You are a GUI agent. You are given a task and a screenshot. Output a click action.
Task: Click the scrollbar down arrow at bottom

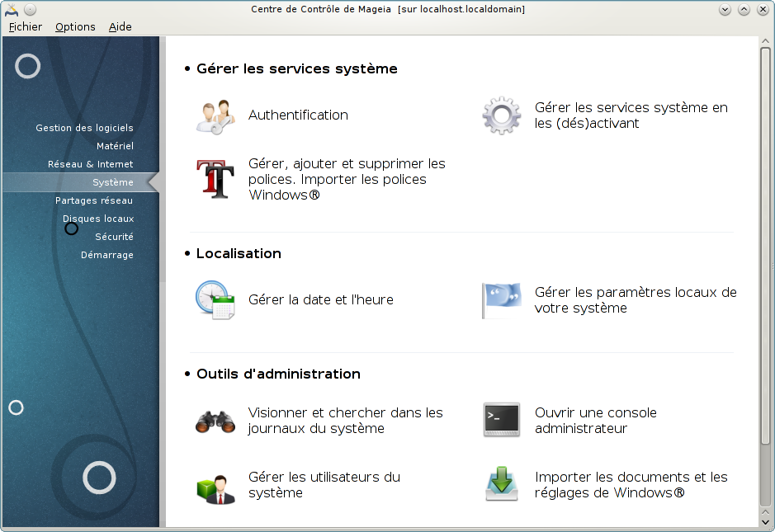(x=765, y=521)
